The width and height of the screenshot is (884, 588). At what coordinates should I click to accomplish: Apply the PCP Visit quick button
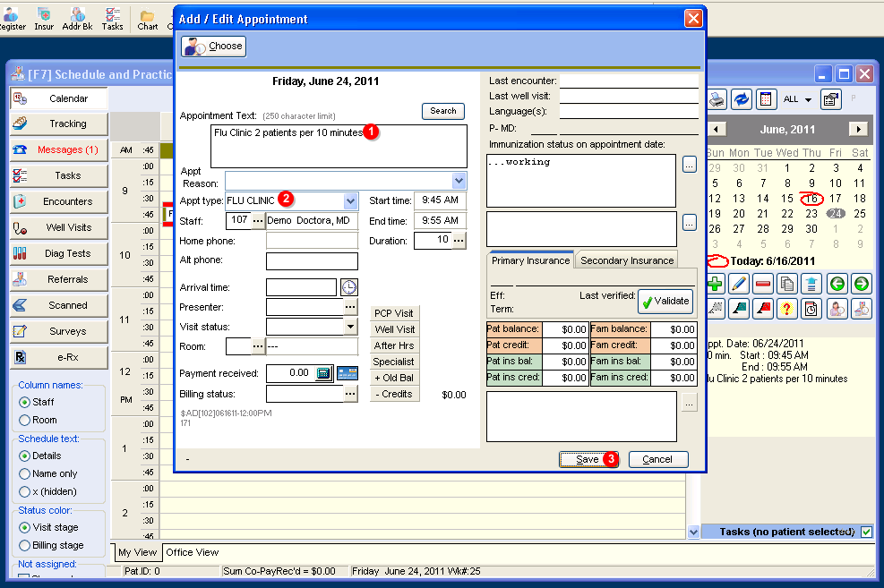(x=394, y=313)
